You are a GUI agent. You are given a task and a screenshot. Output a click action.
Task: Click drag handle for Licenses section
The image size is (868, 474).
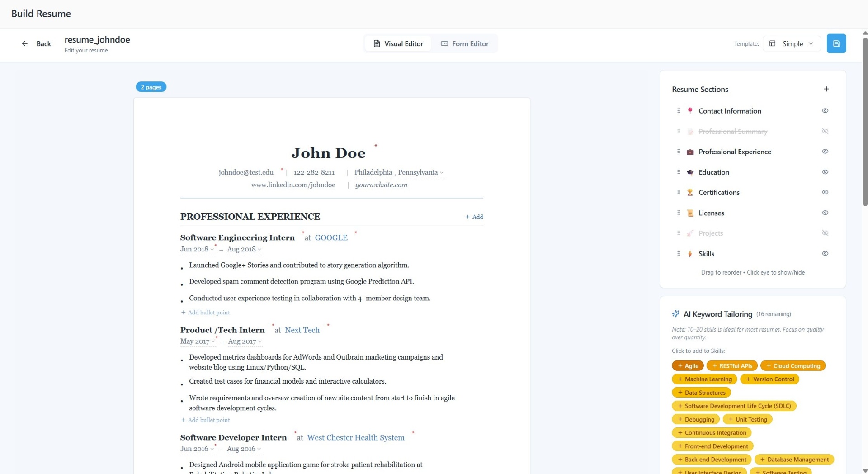point(678,213)
